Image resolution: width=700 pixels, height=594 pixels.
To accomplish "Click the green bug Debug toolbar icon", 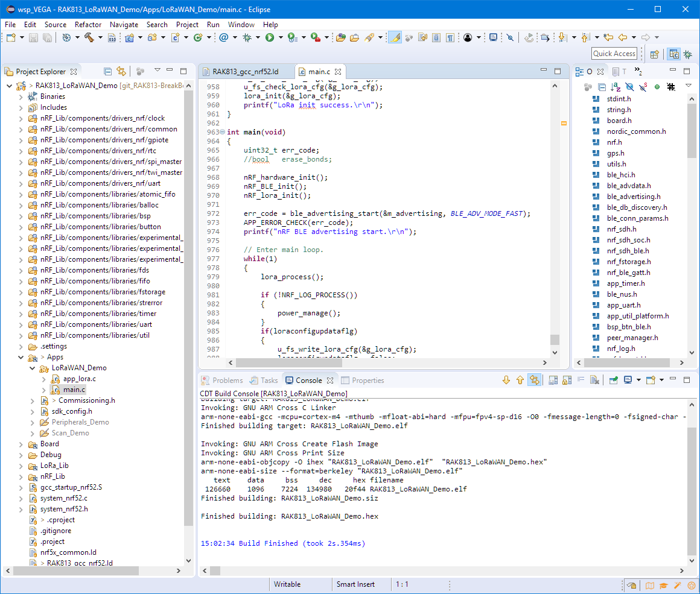I will pos(247,37).
